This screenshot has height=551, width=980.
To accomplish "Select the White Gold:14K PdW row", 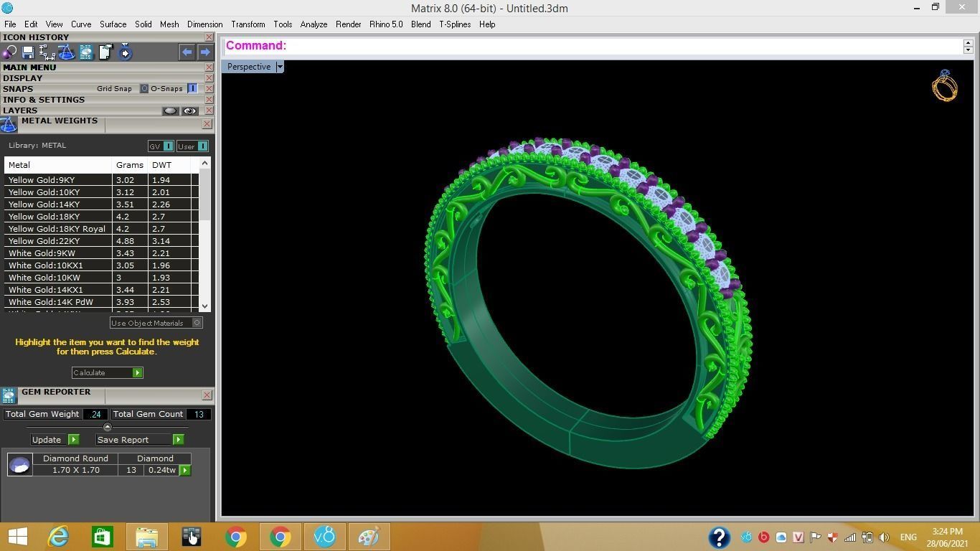I will [101, 302].
